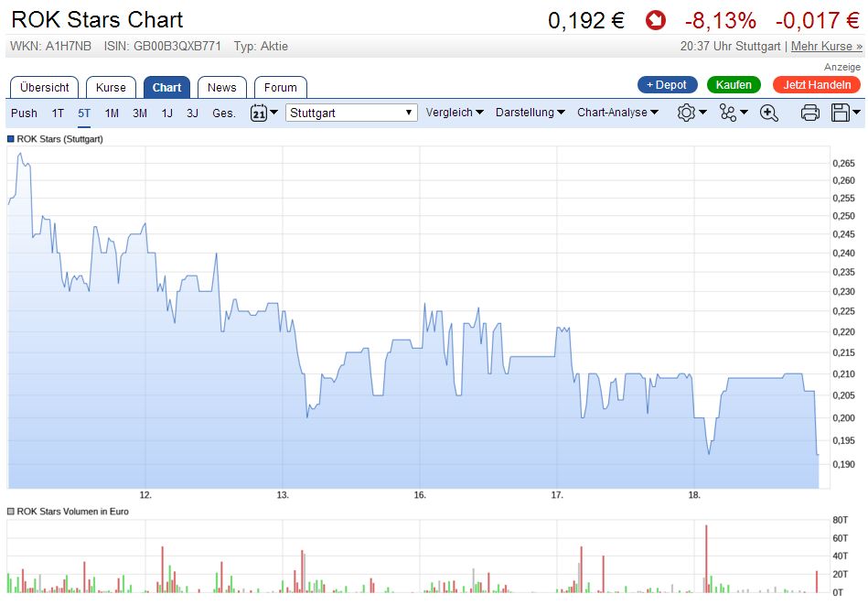868x605 pixels.
Task: Click the ROK Stars Chart heading
Action: coord(97,20)
